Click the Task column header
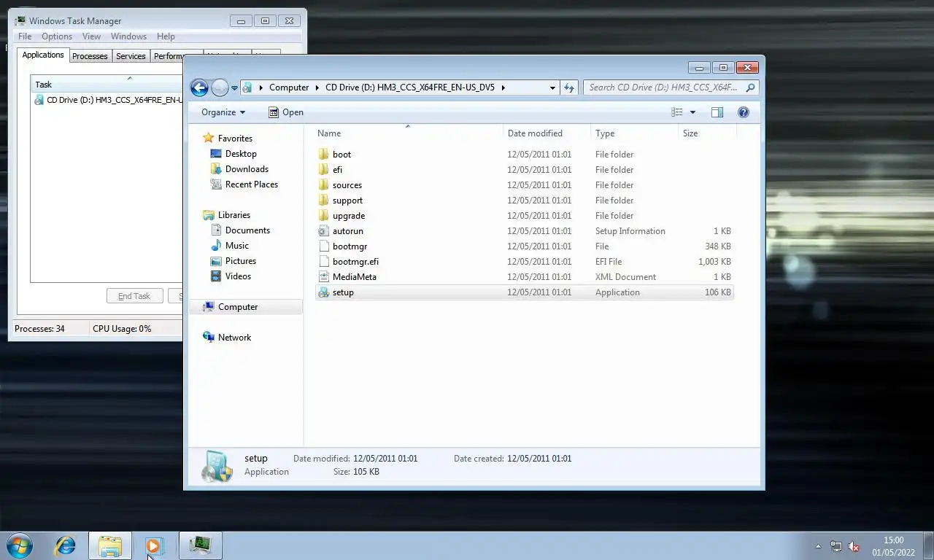This screenshot has width=934, height=560. coord(107,85)
